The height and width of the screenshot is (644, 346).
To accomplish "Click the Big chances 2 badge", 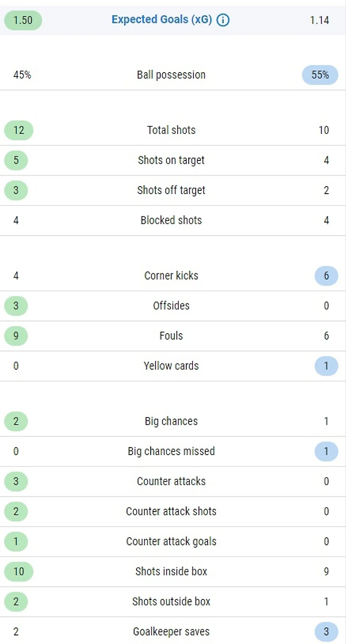I will pyautogui.click(x=16, y=421).
